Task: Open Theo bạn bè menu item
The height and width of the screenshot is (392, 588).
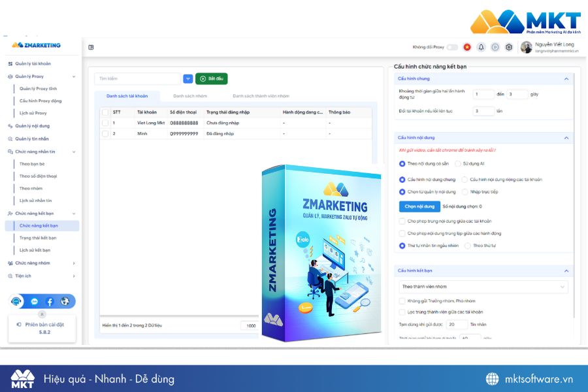Action: tap(32, 164)
